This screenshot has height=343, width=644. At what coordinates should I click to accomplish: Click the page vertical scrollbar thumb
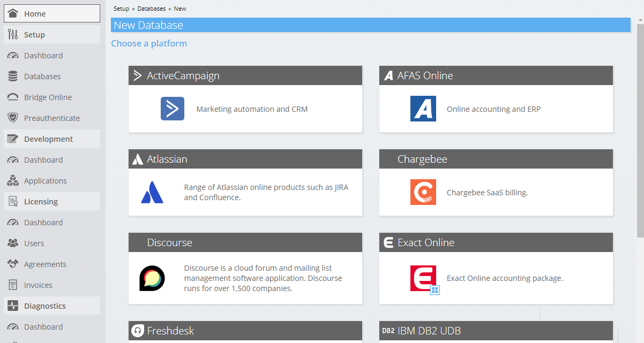[640, 131]
